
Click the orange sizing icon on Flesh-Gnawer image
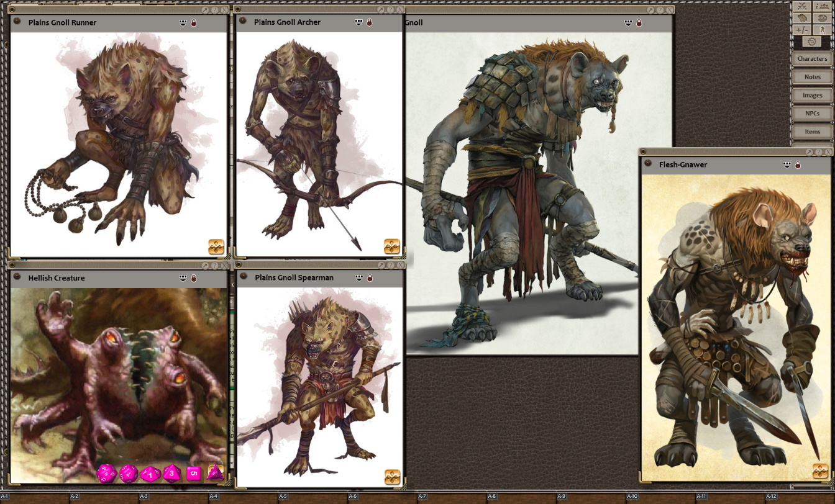(820, 471)
